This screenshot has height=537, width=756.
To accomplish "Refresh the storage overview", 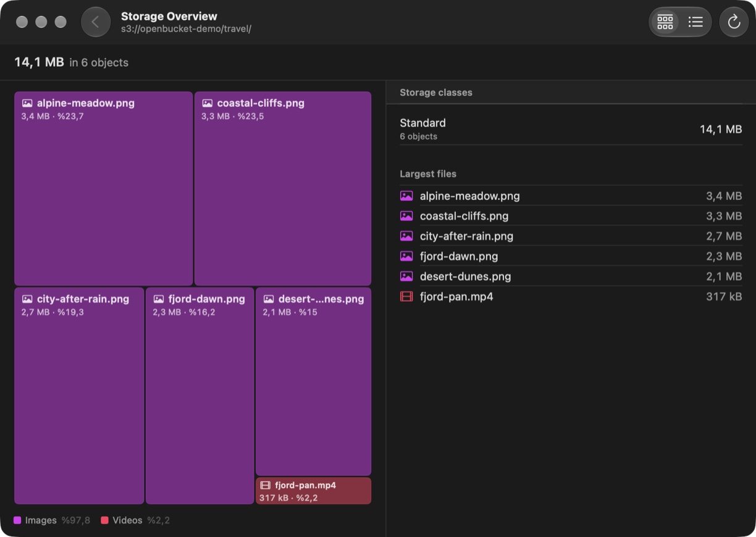I will tap(734, 22).
